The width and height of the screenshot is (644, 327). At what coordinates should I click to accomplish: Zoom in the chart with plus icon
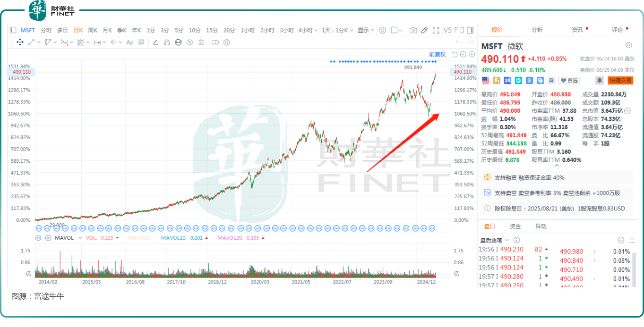(x=472, y=54)
